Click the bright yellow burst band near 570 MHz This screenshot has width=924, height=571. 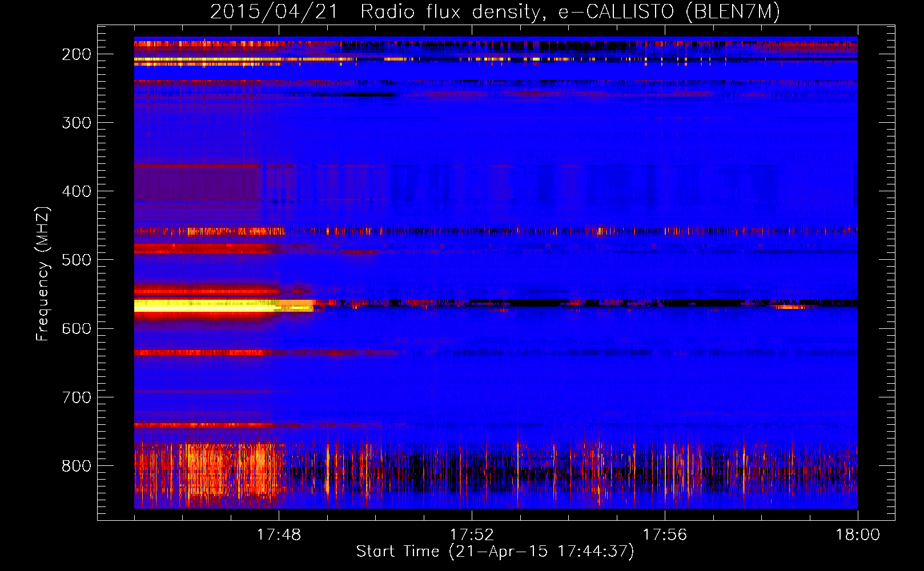[223, 305]
